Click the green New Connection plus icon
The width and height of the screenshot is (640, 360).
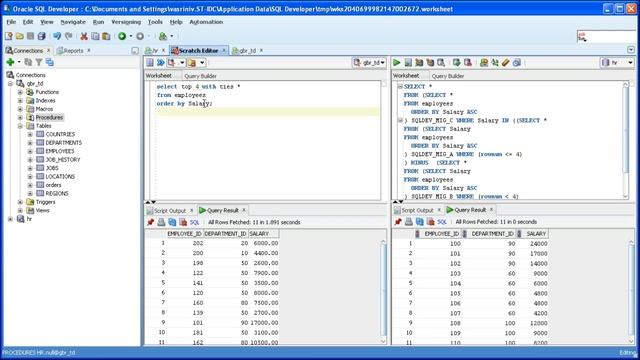click(10, 62)
